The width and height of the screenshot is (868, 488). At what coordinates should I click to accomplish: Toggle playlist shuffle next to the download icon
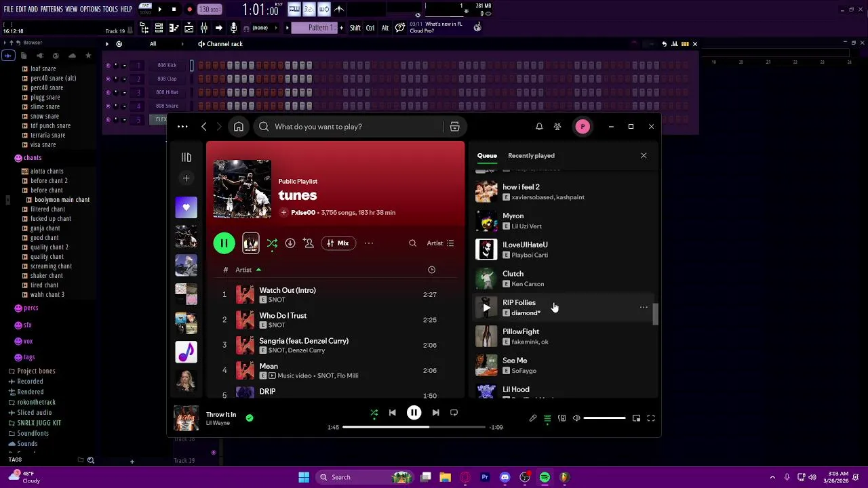click(x=272, y=243)
